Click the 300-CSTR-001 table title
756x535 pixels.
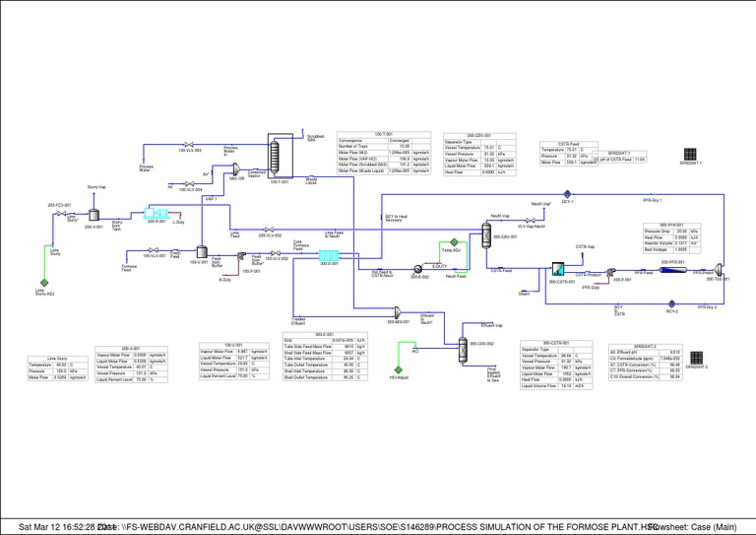coord(556,343)
